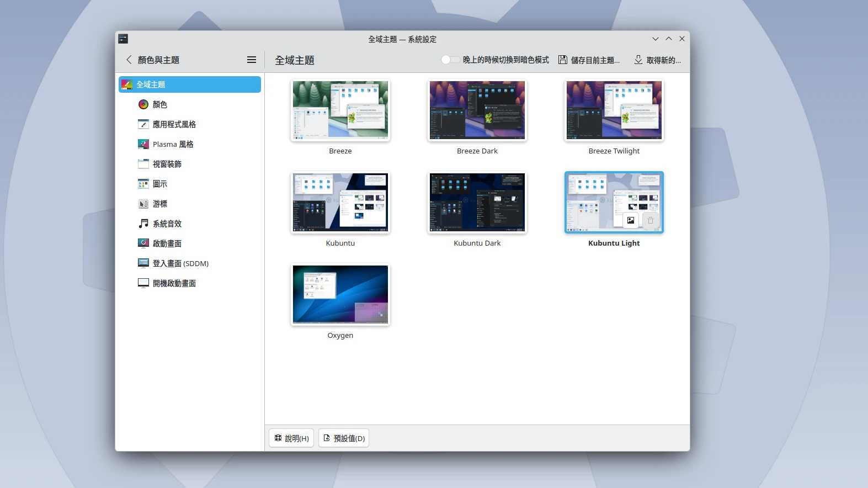Open Cursors (游標) settings icon
The height and width of the screenshot is (488, 868).
coord(143,204)
